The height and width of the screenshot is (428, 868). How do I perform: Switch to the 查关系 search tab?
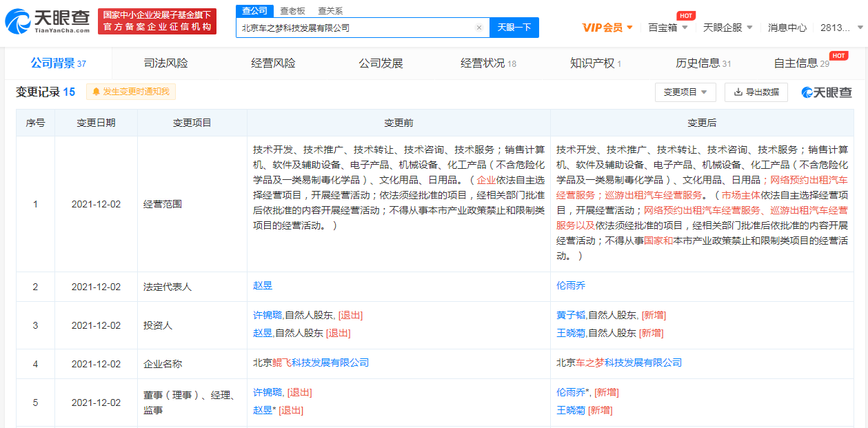point(330,10)
